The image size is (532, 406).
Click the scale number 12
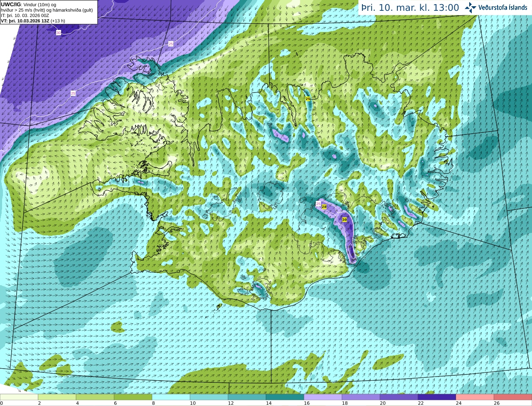pos(230,403)
